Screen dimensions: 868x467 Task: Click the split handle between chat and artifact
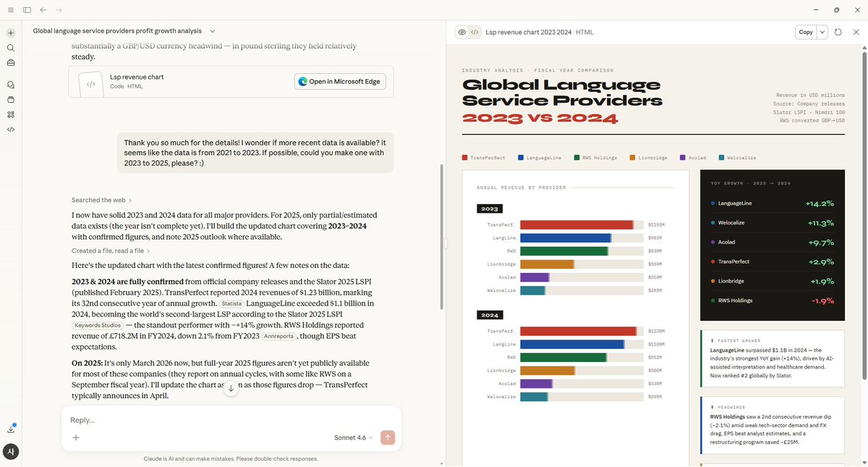pos(446,245)
